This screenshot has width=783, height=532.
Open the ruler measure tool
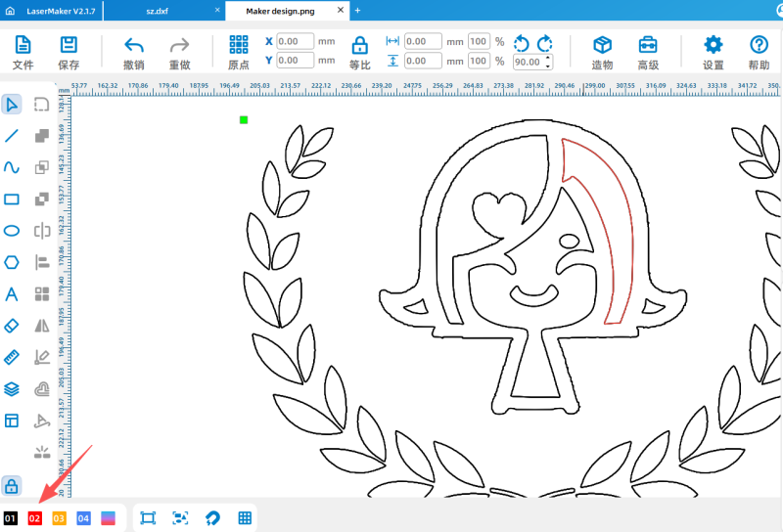12,357
